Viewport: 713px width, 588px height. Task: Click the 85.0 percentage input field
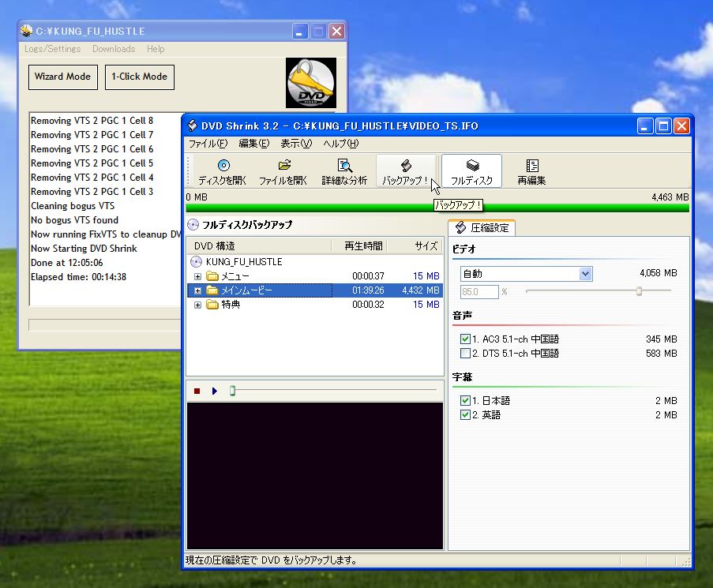pos(479,292)
